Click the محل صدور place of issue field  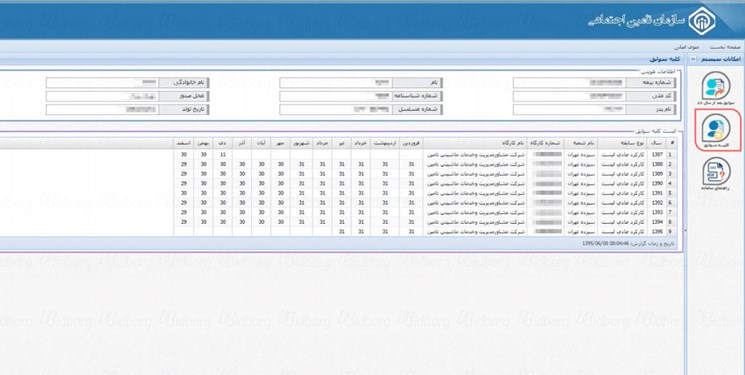102,96
